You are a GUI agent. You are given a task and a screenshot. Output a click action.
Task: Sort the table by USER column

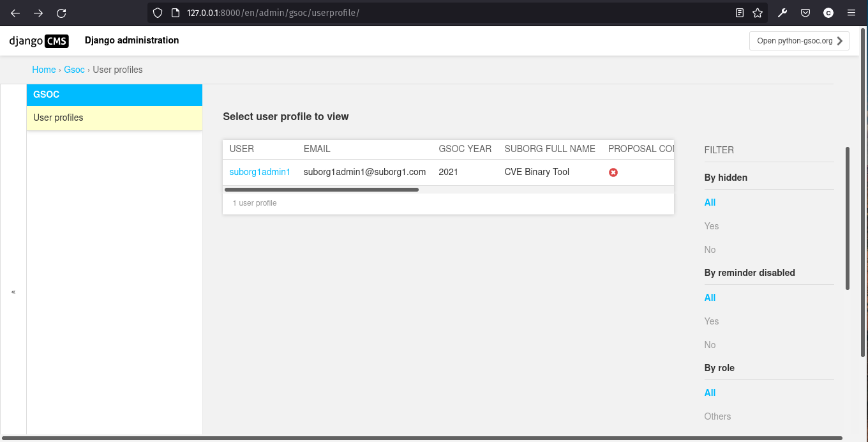point(241,148)
